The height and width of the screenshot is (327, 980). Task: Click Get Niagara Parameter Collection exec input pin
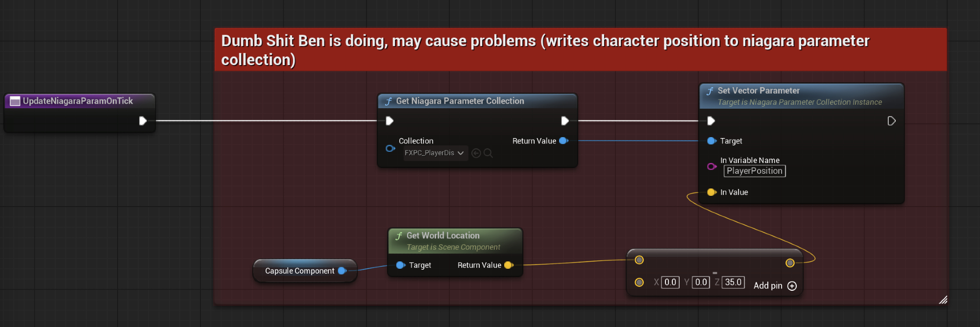click(390, 121)
